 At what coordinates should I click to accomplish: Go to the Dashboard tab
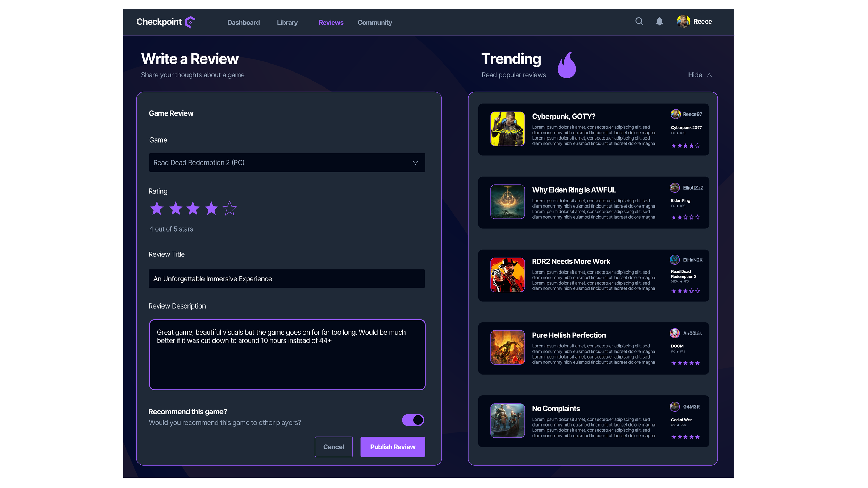click(x=243, y=23)
